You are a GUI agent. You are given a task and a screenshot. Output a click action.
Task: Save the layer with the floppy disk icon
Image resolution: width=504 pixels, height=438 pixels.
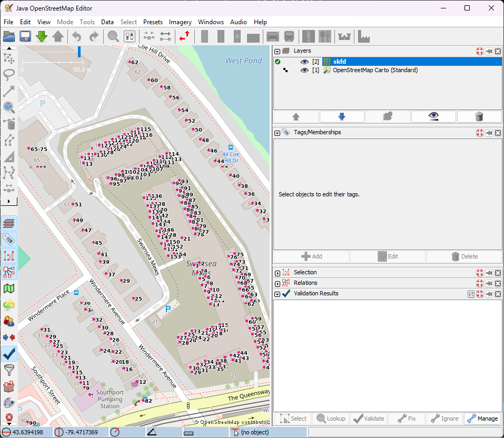pos(25,36)
